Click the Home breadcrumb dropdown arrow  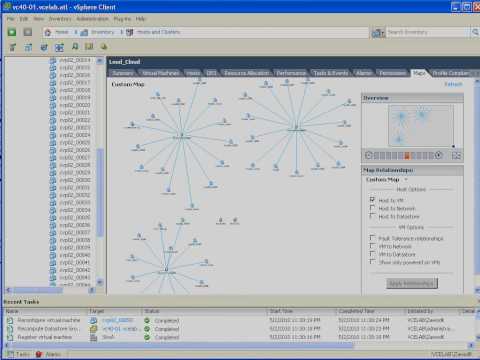click(76, 32)
